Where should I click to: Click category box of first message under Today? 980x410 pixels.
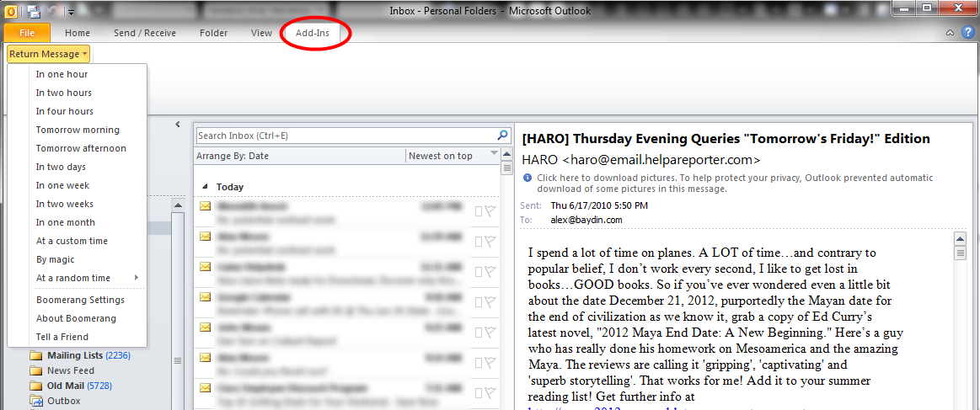click(x=479, y=211)
